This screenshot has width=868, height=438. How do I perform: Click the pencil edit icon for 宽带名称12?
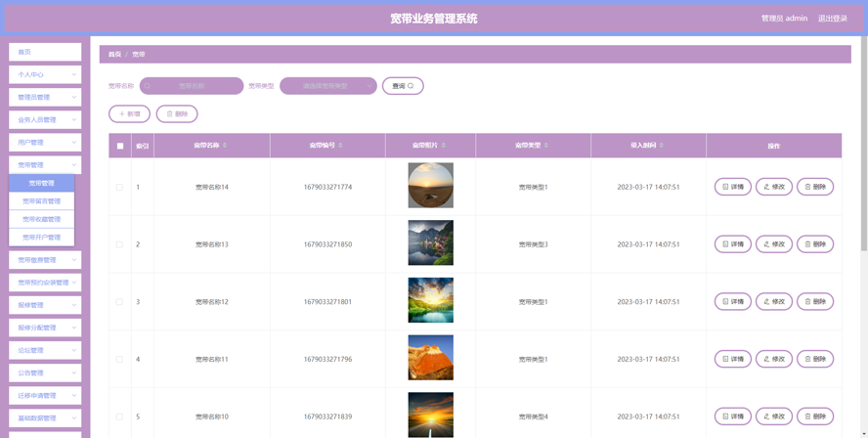766,302
